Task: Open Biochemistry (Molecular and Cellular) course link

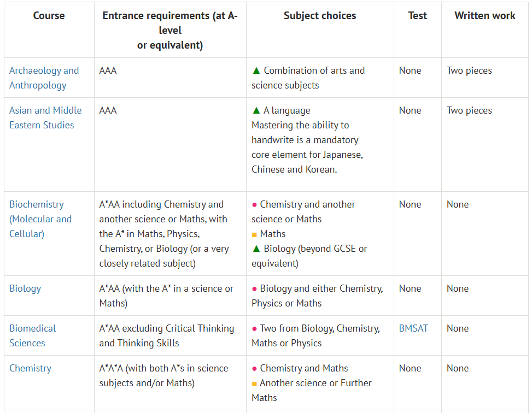Action: click(x=40, y=219)
